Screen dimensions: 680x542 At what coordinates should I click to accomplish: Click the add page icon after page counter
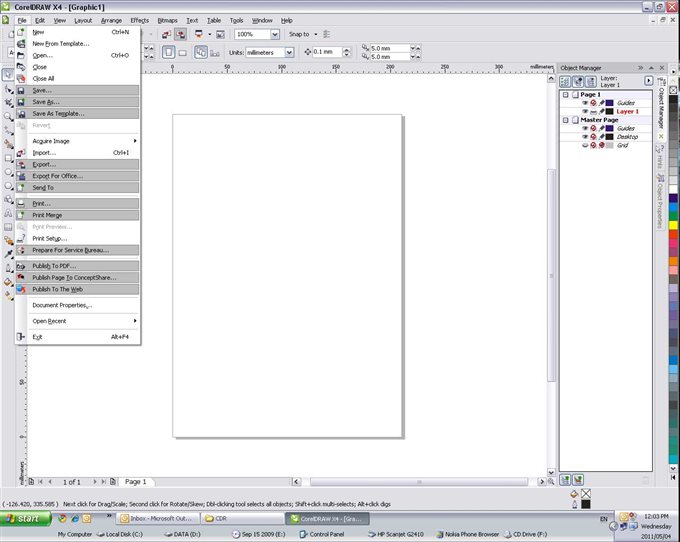tap(113, 481)
